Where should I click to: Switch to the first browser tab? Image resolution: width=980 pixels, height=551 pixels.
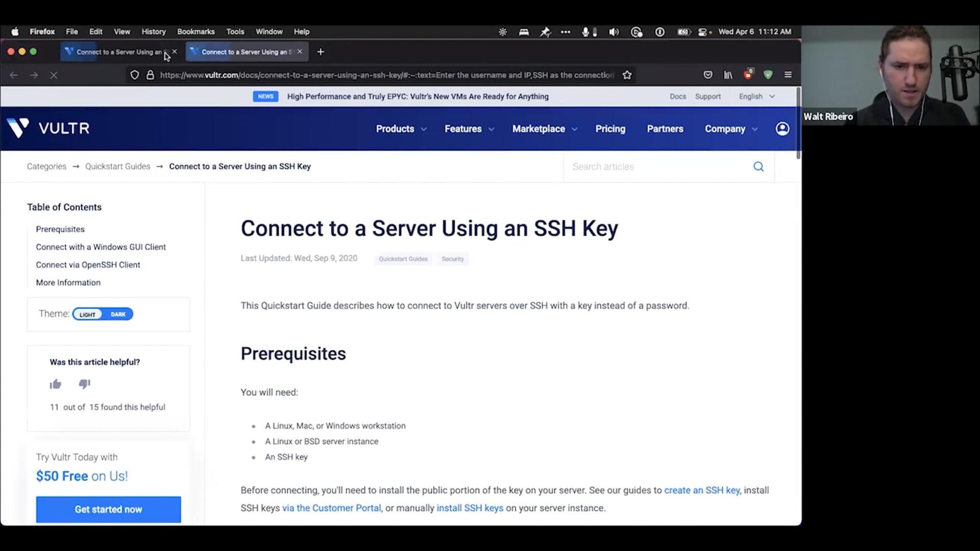point(118,52)
